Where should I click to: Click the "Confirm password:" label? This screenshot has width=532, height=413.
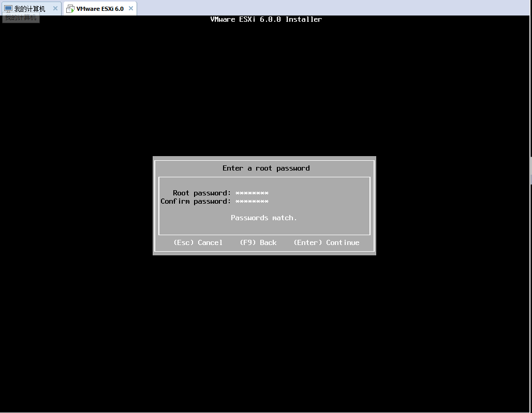[x=196, y=201]
